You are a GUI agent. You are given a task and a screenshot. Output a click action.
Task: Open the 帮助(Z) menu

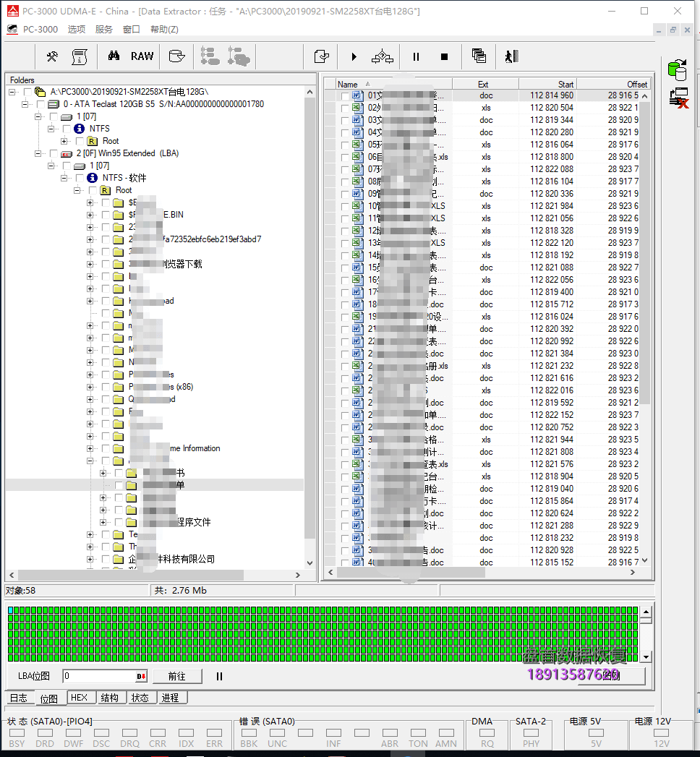click(x=164, y=30)
